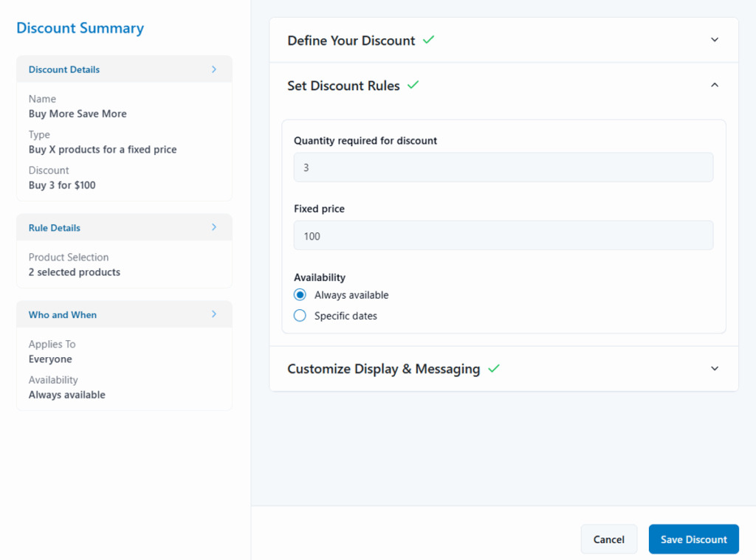Open the Discount Details summary header
Image resolution: width=756 pixels, height=560 pixels.
(64, 69)
